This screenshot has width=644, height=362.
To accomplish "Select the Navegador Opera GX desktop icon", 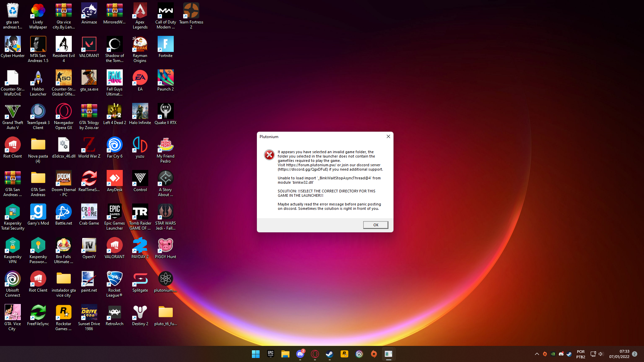I will point(64,117).
